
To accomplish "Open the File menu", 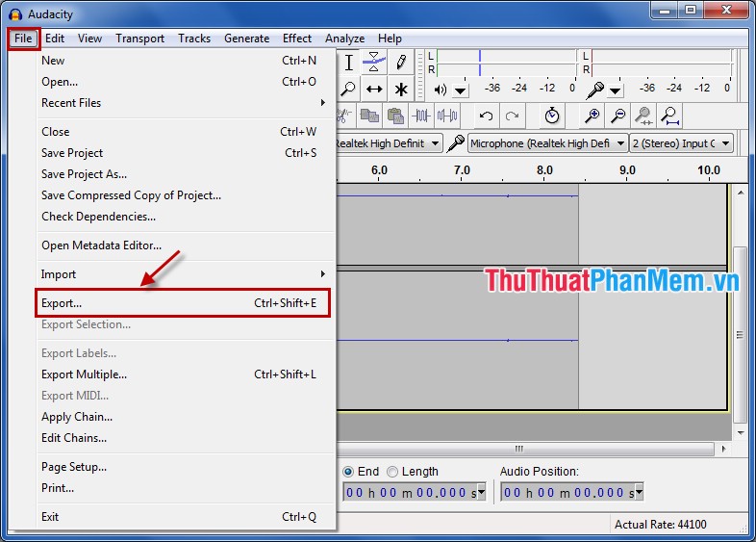I will (x=23, y=39).
